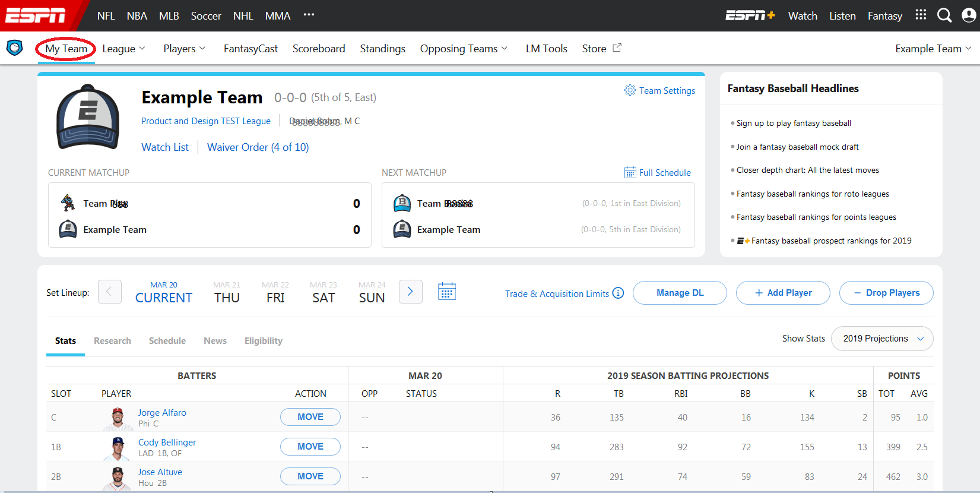Select the Stats tab

pyautogui.click(x=65, y=341)
